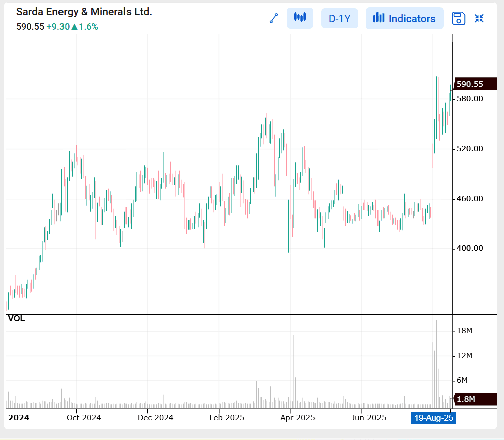Click the Oct 2024 date axis label
This screenshot has height=440, width=504.
tap(84, 417)
